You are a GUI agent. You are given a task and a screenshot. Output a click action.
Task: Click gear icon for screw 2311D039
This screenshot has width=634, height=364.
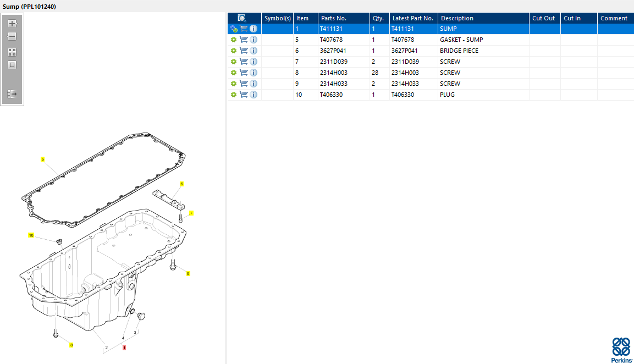(234, 62)
